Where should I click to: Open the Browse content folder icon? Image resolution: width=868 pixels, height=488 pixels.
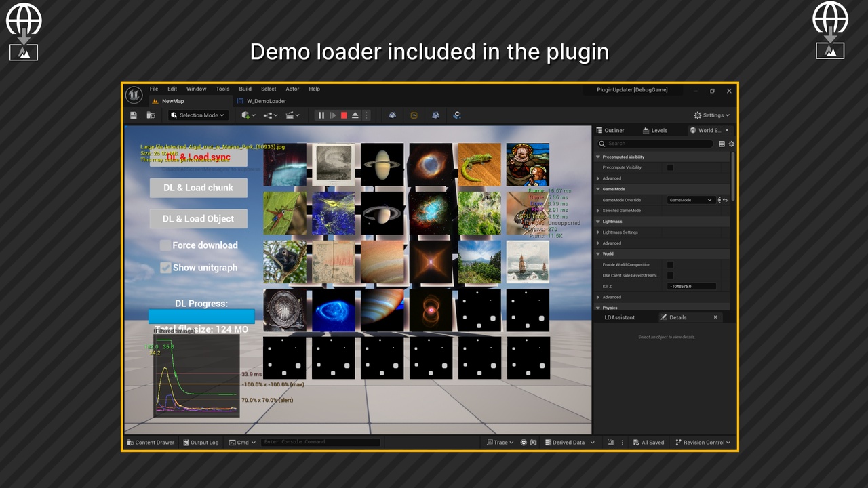pyautogui.click(x=151, y=115)
